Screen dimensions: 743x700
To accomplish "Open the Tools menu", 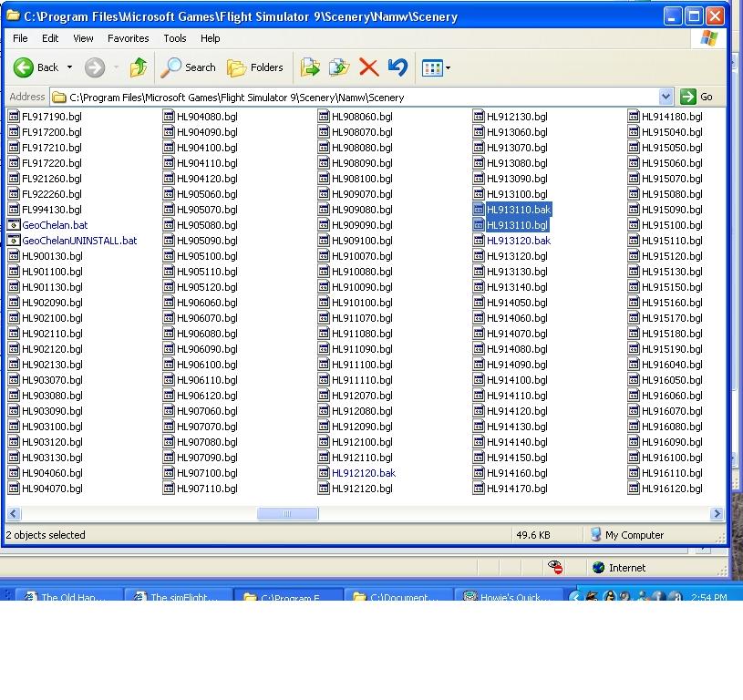I will point(174,38).
